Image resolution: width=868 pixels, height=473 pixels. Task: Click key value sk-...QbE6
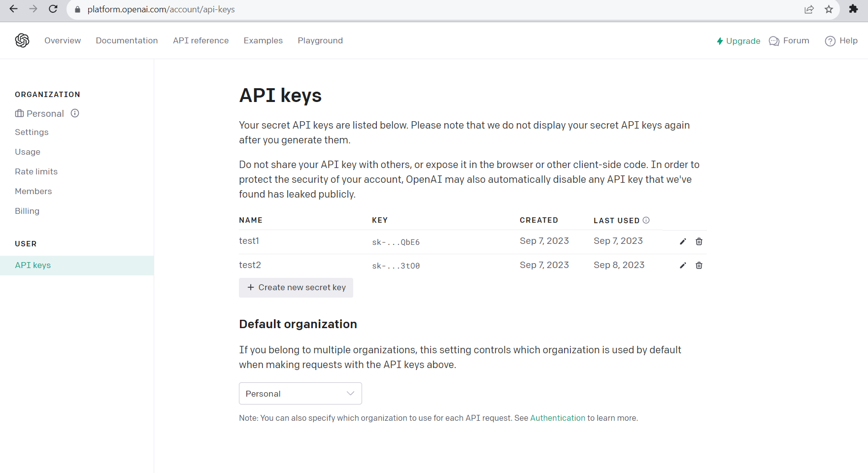coord(396,242)
